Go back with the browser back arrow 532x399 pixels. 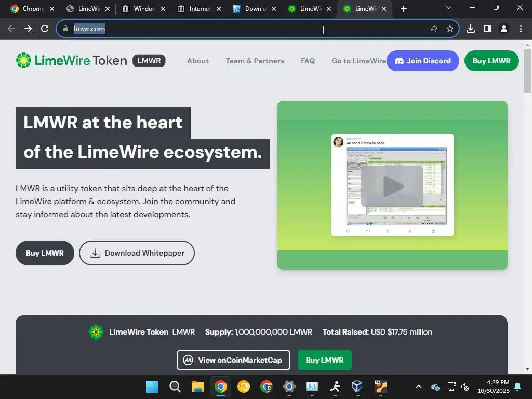(11, 29)
